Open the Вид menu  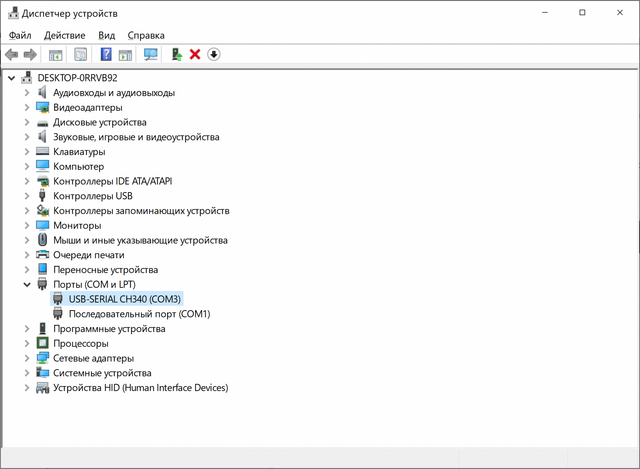(x=107, y=36)
